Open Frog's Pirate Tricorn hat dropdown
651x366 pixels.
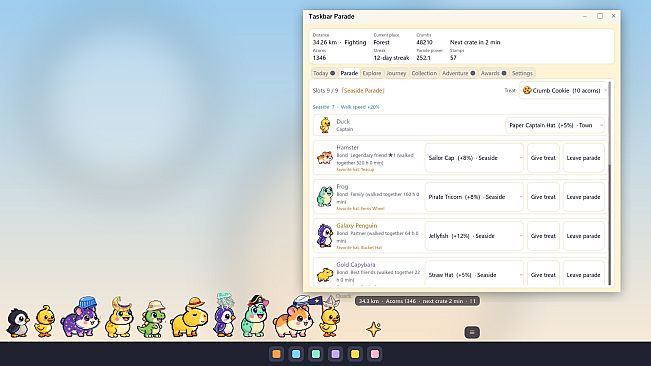[x=474, y=197]
